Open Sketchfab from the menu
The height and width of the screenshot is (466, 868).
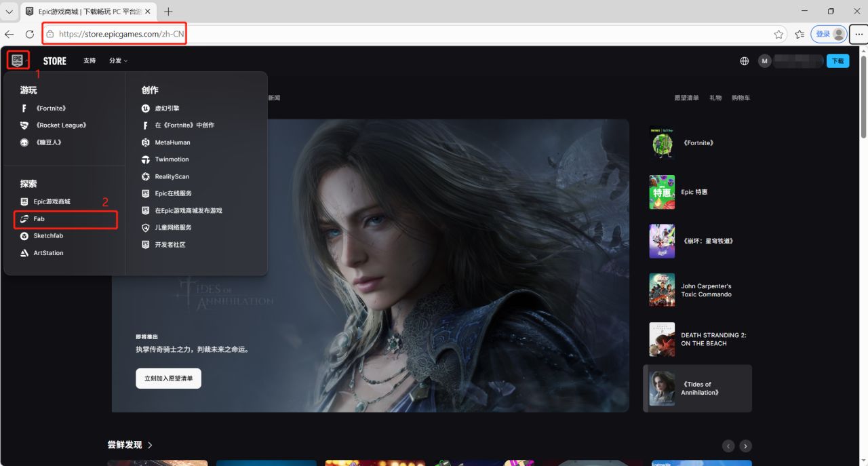click(41, 236)
